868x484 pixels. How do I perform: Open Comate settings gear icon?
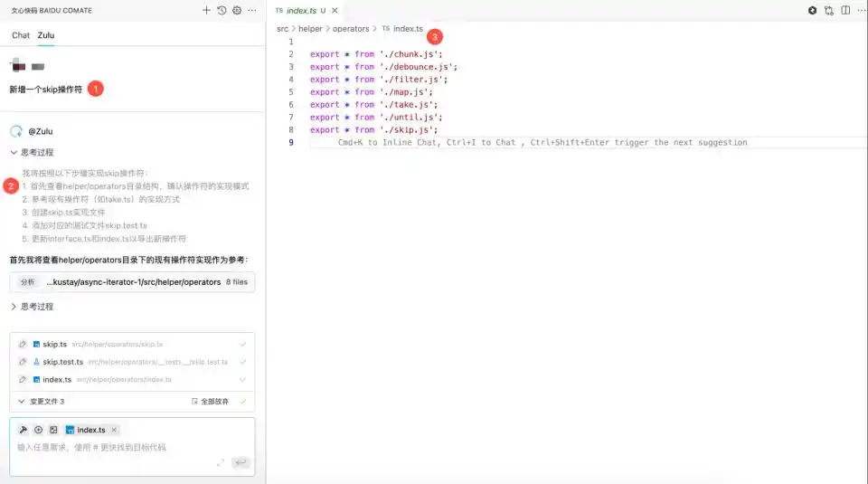tap(237, 11)
